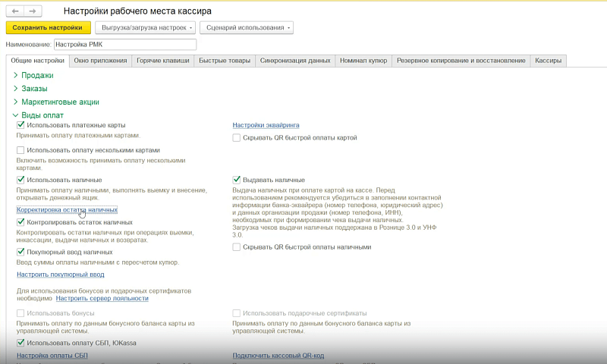Open the Сценарий использования dropdown
Image resolution: width=607 pixels, height=364 pixels.
click(247, 27)
